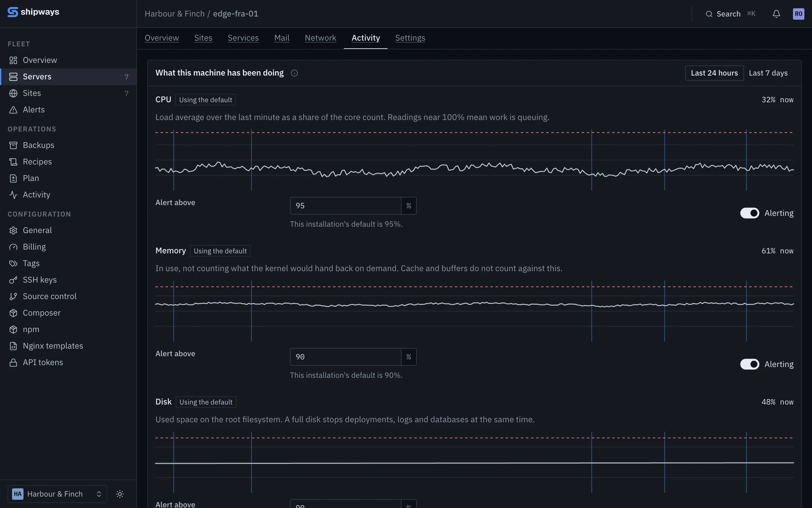
Task: Open fleet Overview grid icon
Action: (13, 60)
